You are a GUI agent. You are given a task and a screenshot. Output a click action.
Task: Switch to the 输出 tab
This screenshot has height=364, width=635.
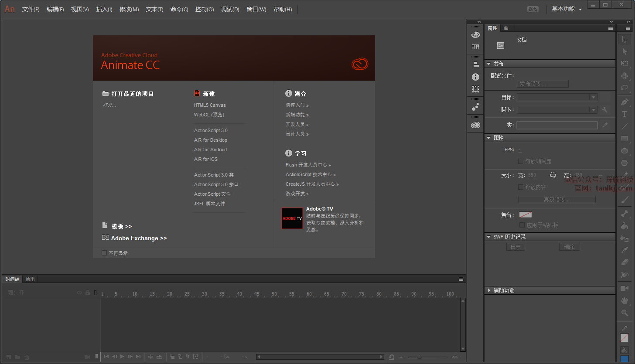tap(30, 279)
